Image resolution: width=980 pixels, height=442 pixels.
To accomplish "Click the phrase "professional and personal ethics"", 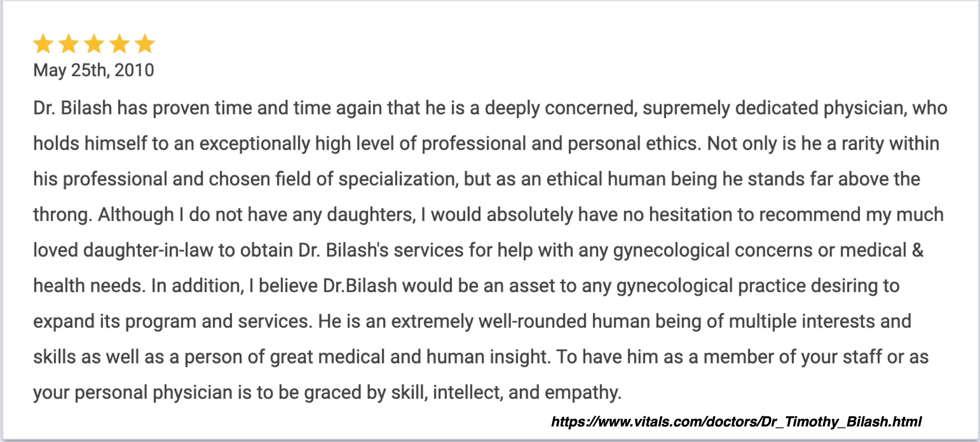I will [561, 144].
